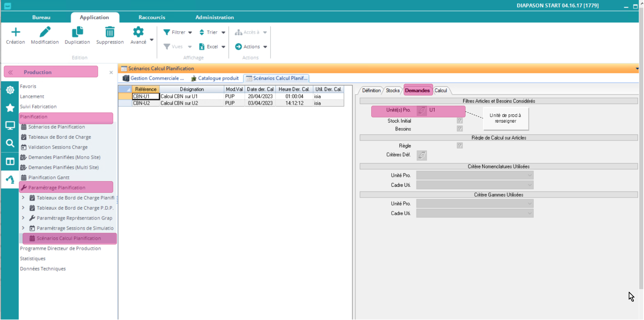Expand Tableaux de Bord de Charge P.D.P. node
The image size is (644, 320).
23,208
